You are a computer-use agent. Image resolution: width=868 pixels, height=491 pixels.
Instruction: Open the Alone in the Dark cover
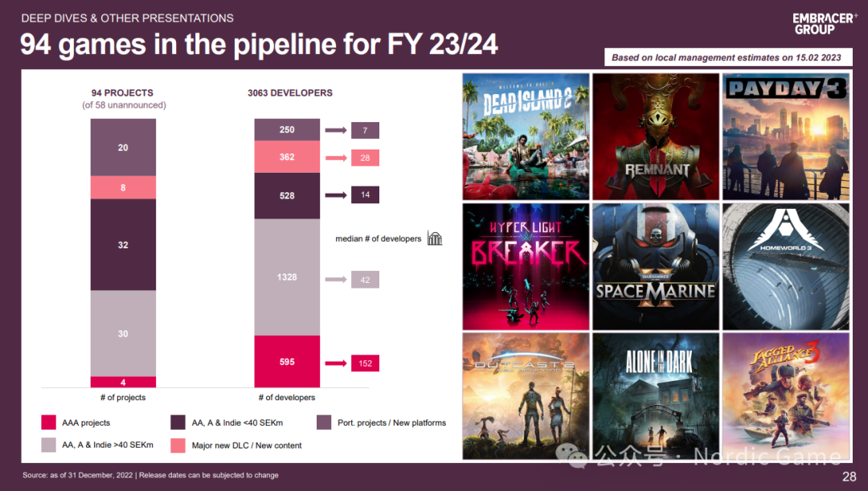click(656, 396)
